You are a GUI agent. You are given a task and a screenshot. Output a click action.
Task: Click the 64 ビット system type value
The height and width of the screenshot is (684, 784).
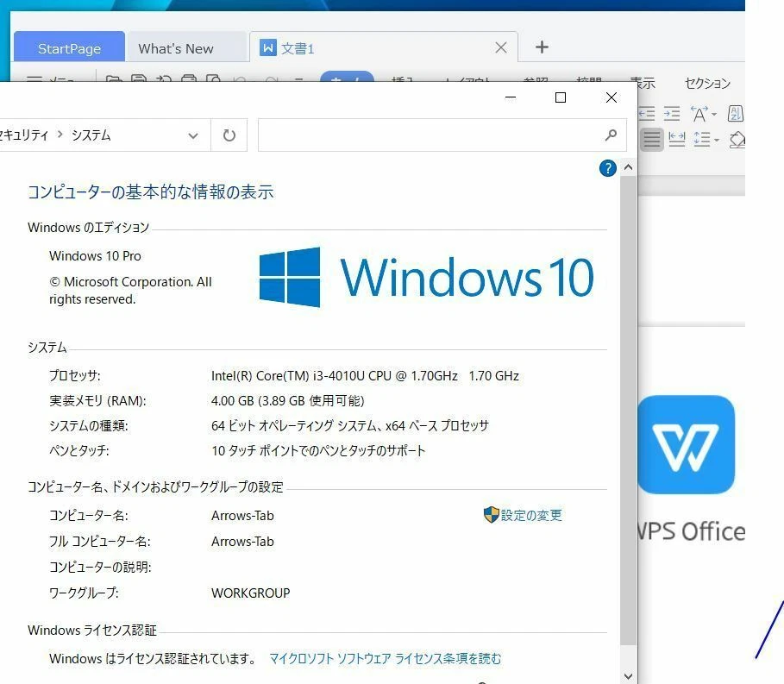click(x=350, y=426)
